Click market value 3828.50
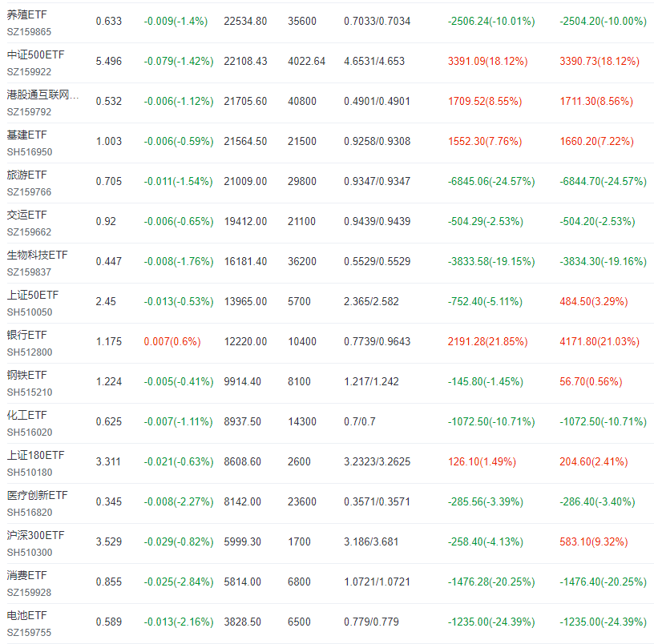This screenshot has height=644, width=654. 242,621
